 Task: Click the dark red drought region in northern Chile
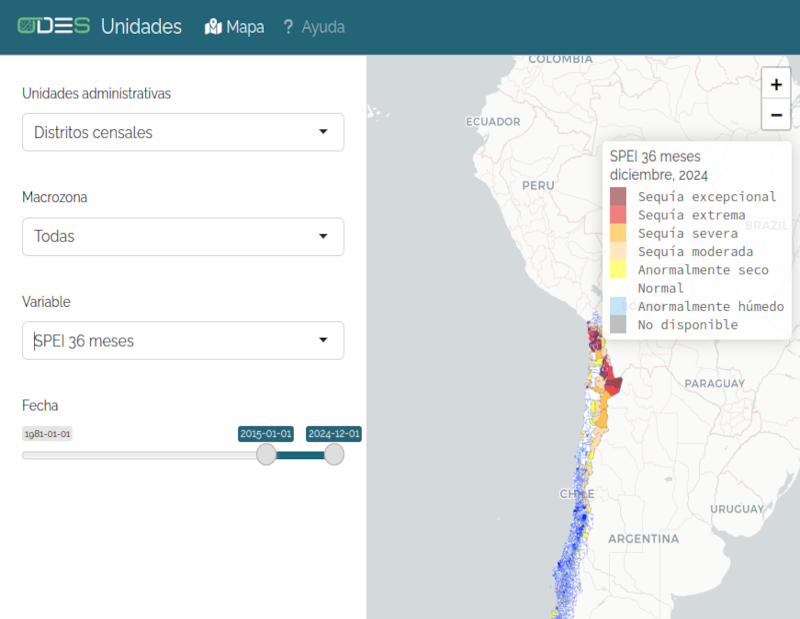[x=609, y=379]
